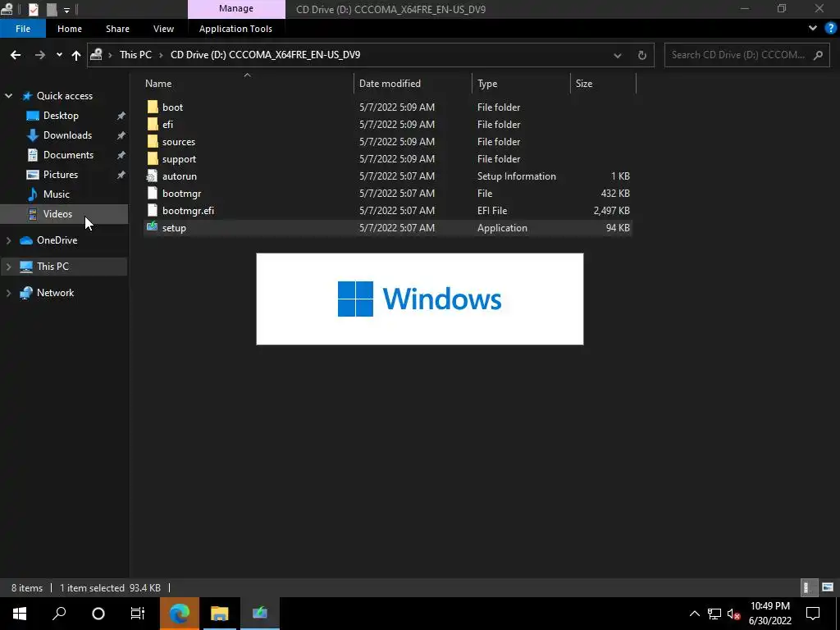Open Pictures in the sidebar
This screenshot has height=630, width=840.
point(61,175)
